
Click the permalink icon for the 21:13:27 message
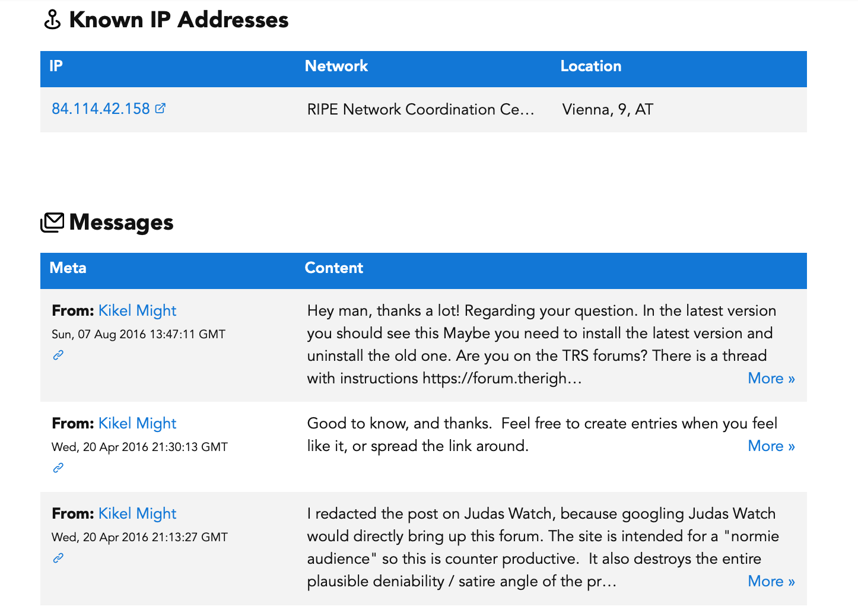point(58,558)
